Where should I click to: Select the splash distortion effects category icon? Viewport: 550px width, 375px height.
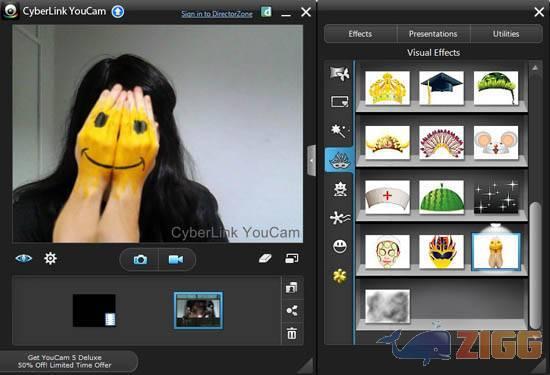[x=340, y=218]
